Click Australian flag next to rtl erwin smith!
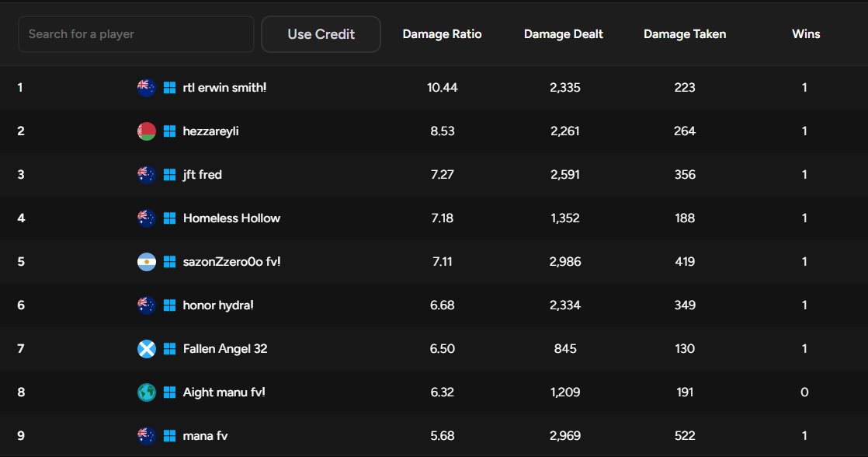868x457 pixels. (146, 88)
